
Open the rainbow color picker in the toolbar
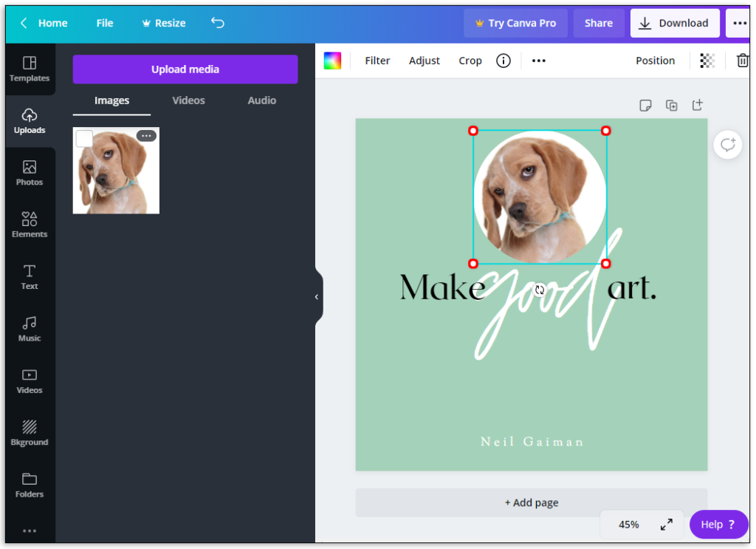[332, 61]
